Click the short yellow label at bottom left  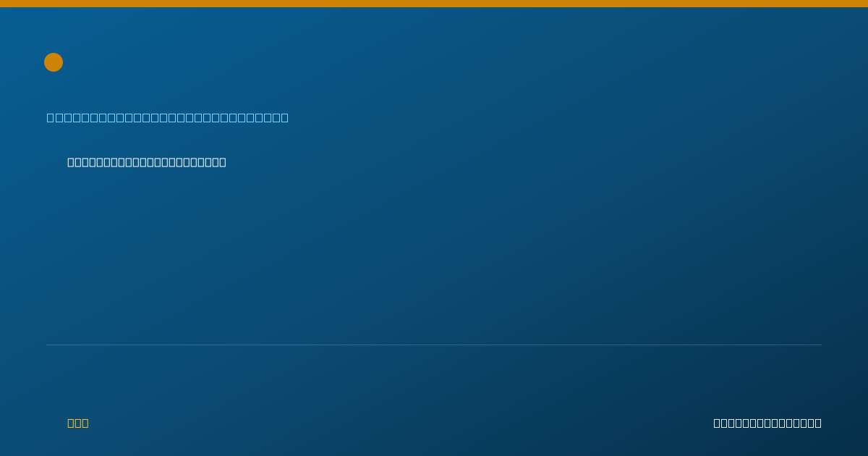(x=78, y=423)
